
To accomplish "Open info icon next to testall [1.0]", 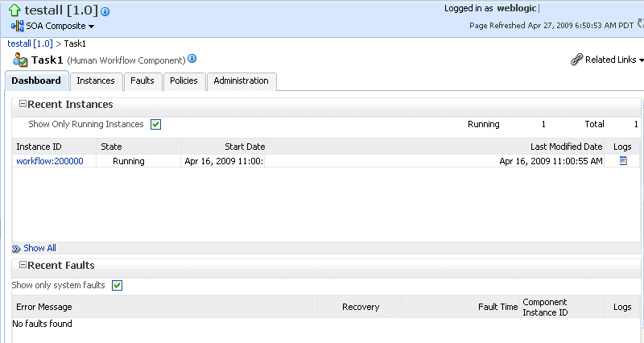I will (x=105, y=12).
